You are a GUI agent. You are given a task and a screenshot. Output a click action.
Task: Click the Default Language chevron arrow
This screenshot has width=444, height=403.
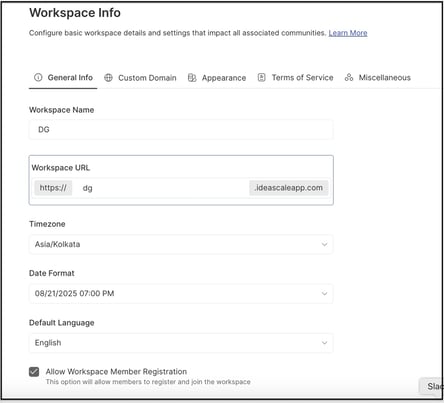(324, 343)
